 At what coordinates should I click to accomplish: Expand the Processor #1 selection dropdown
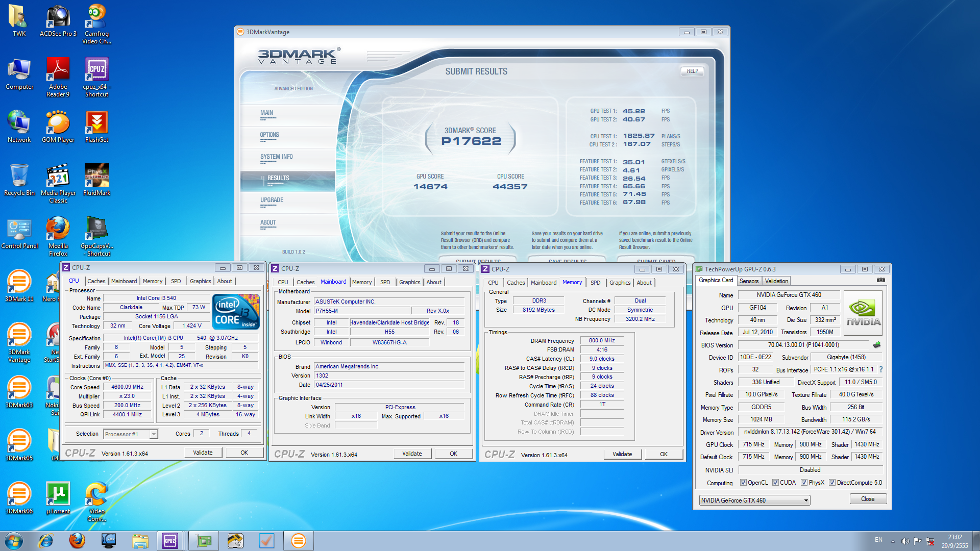coord(153,434)
